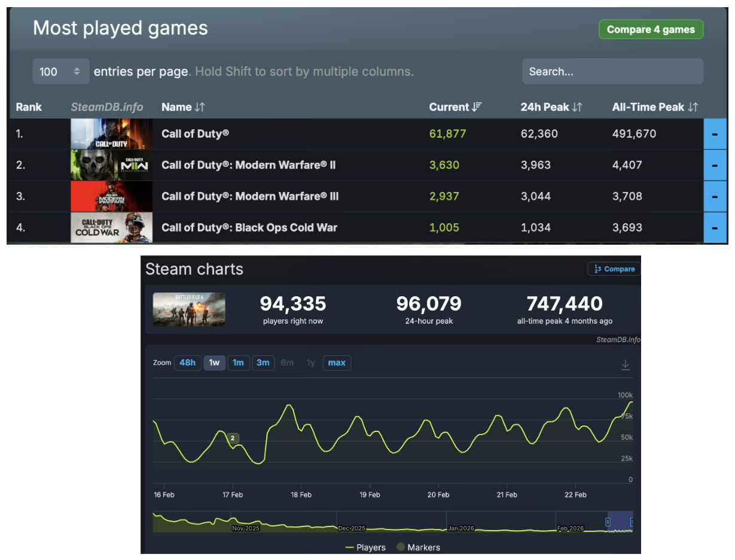Toggle the Markers series in legend
The image size is (735, 560).
418,547
